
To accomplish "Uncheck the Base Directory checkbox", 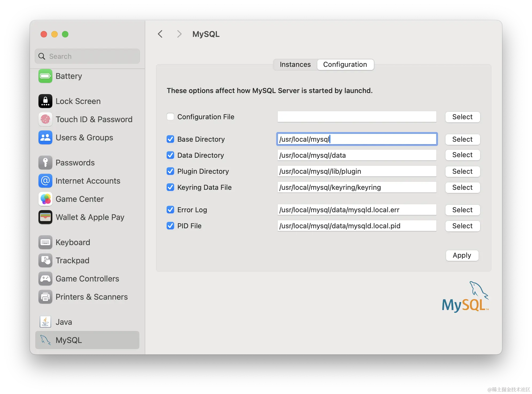I will coord(170,139).
